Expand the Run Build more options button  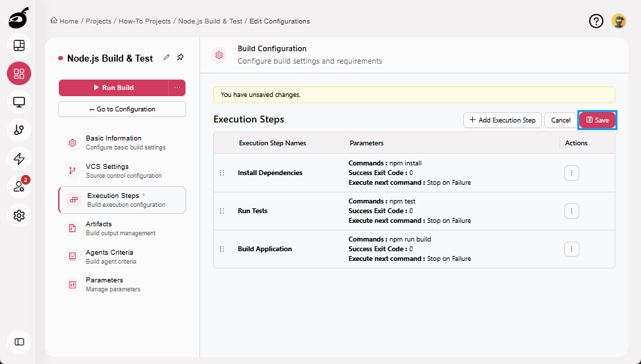point(177,87)
